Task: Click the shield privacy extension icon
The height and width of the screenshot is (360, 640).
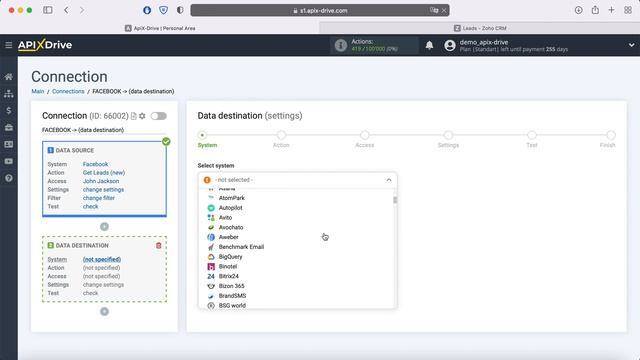Action: (163, 10)
